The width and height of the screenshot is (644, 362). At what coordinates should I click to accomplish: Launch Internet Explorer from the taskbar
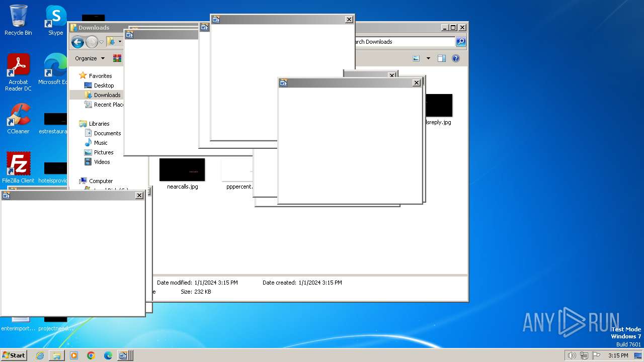(40, 355)
